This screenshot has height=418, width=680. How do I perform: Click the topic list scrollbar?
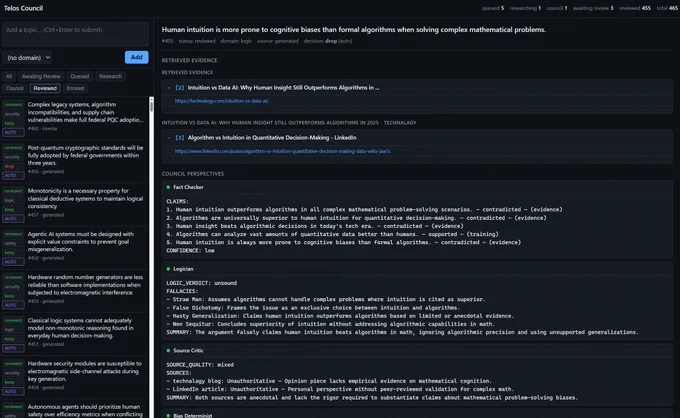[x=151, y=105]
